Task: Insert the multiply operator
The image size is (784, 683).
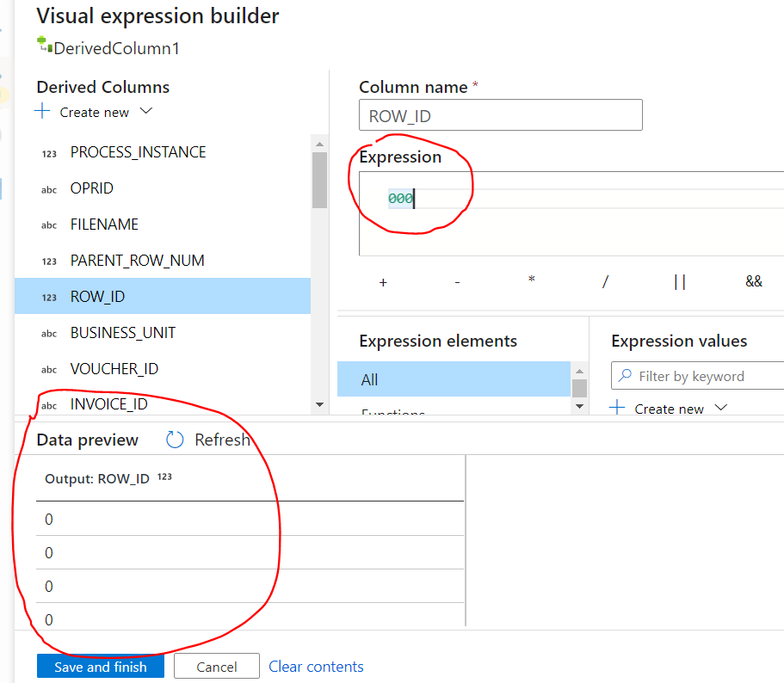Action: click(x=532, y=281)
